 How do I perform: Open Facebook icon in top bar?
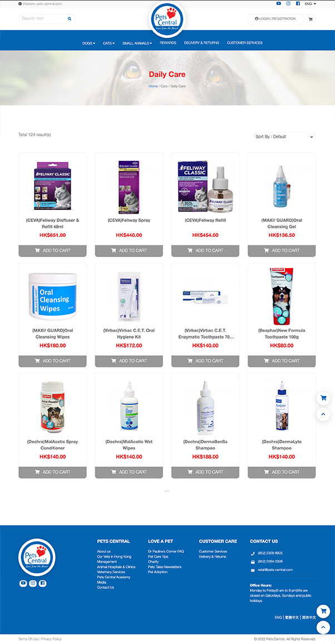point(298,3)
